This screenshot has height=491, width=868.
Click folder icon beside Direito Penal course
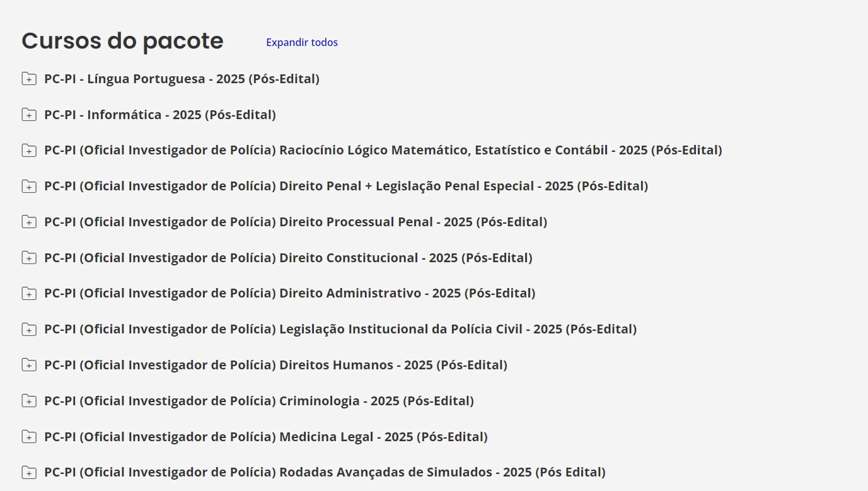click(29, 187)
